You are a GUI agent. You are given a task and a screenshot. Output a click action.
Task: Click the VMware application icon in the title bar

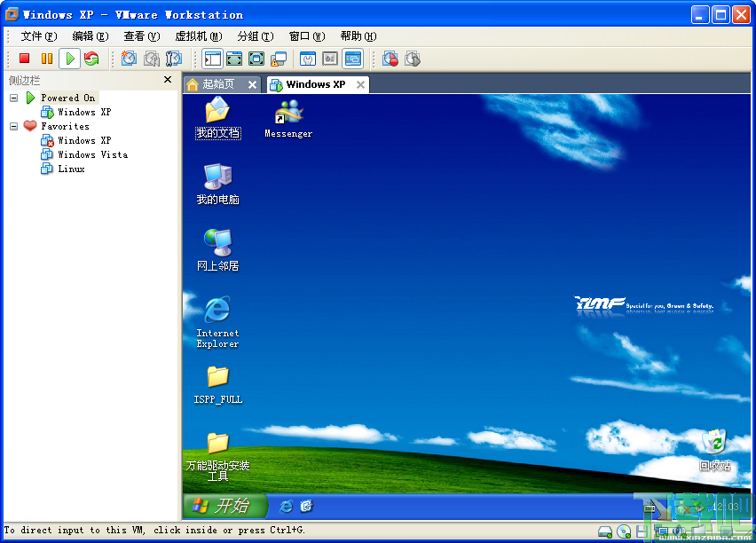[x=12, y=14]
